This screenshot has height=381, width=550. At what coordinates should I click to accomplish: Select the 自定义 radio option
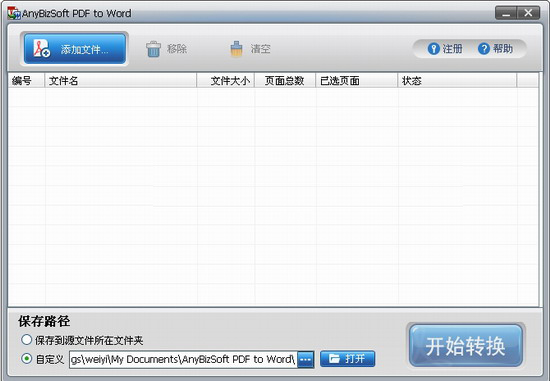[26, 359]
